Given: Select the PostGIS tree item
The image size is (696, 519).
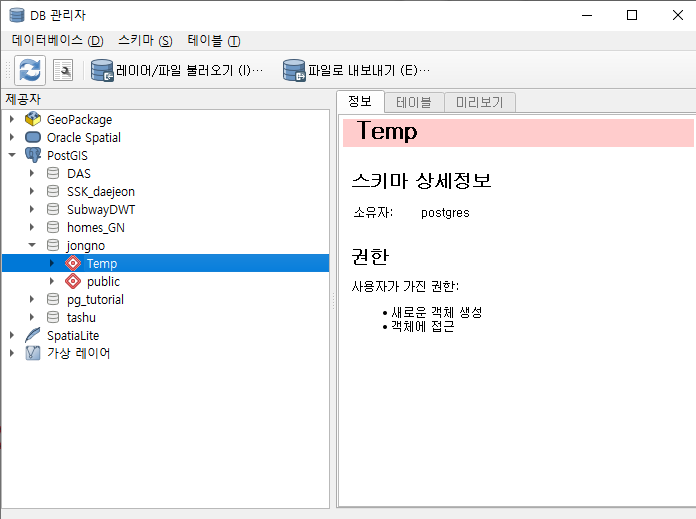Looking at the screenshot, I should click(67, 155).
